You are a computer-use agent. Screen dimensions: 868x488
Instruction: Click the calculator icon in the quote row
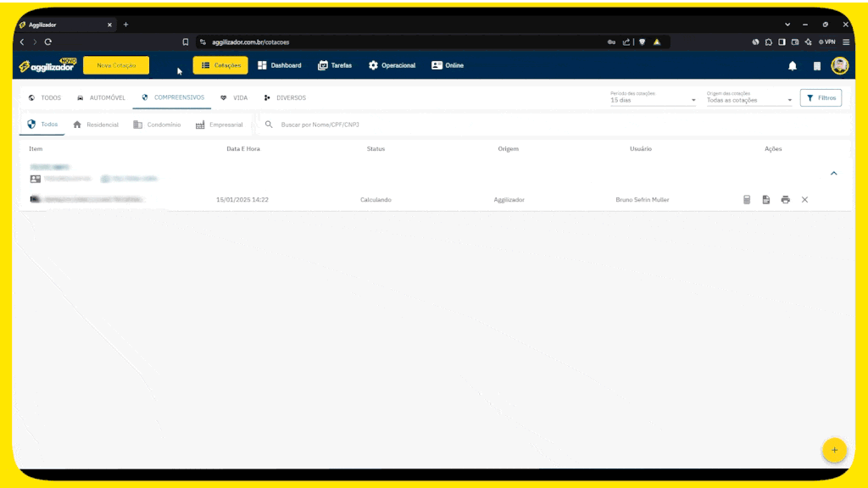coord(747,200)
